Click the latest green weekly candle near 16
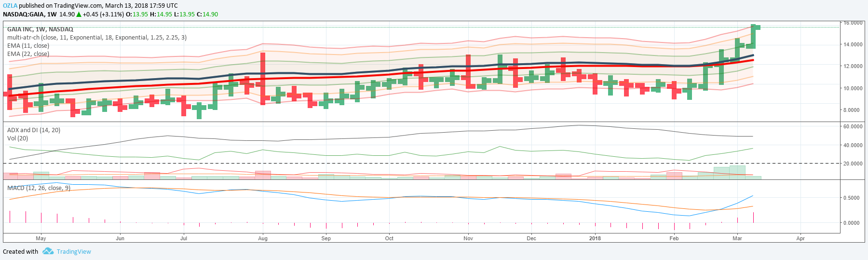 753,36
